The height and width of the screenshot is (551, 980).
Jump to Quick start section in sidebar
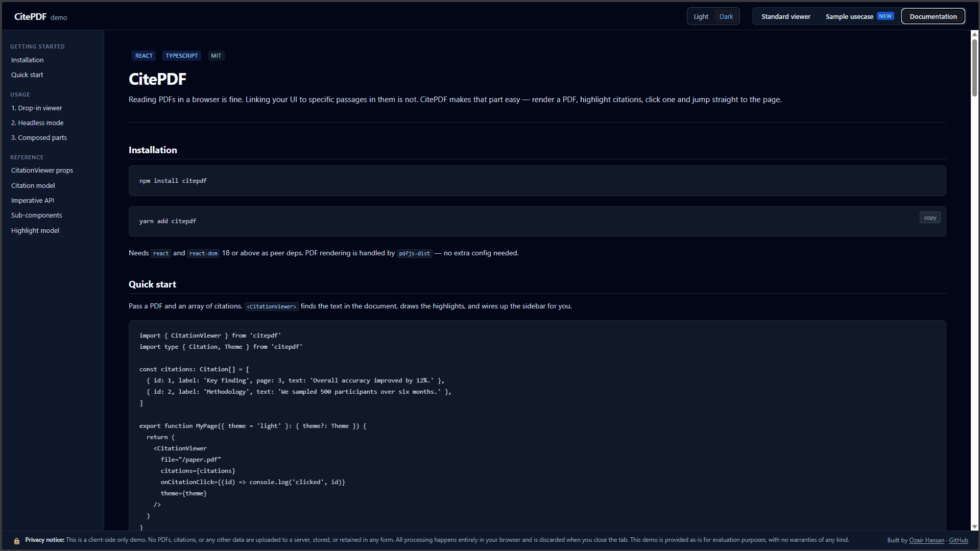pos(27,75)
